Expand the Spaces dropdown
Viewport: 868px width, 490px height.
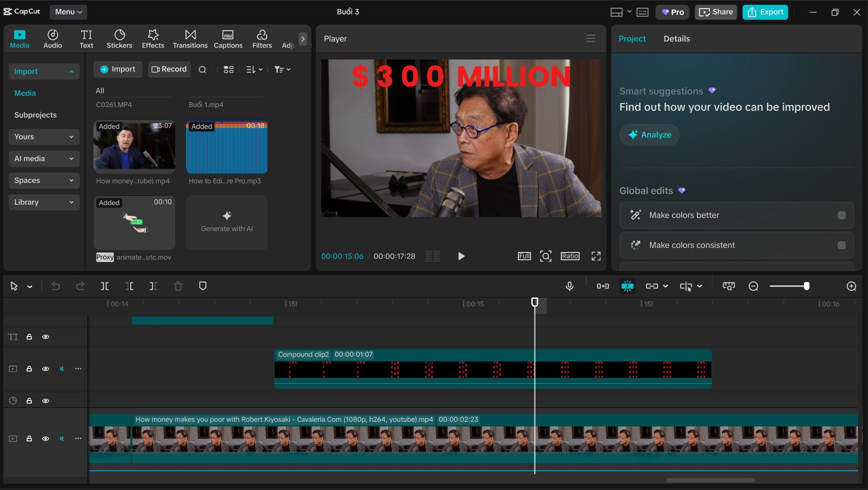(x=44, y=180)
